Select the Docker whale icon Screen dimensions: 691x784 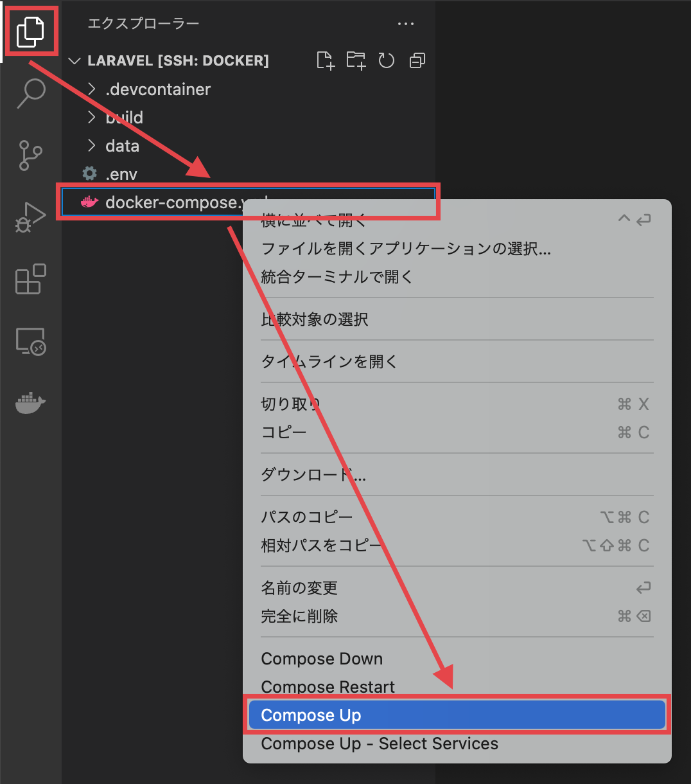tap(30, 403)
